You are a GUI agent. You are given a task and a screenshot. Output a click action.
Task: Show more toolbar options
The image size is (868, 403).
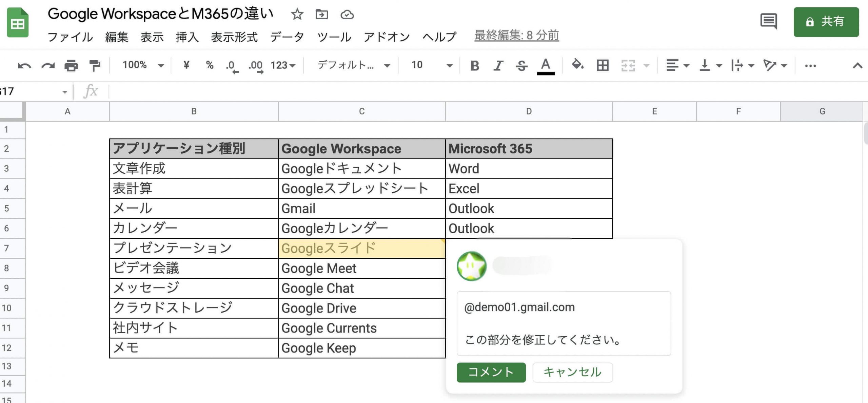click(810, 66)
